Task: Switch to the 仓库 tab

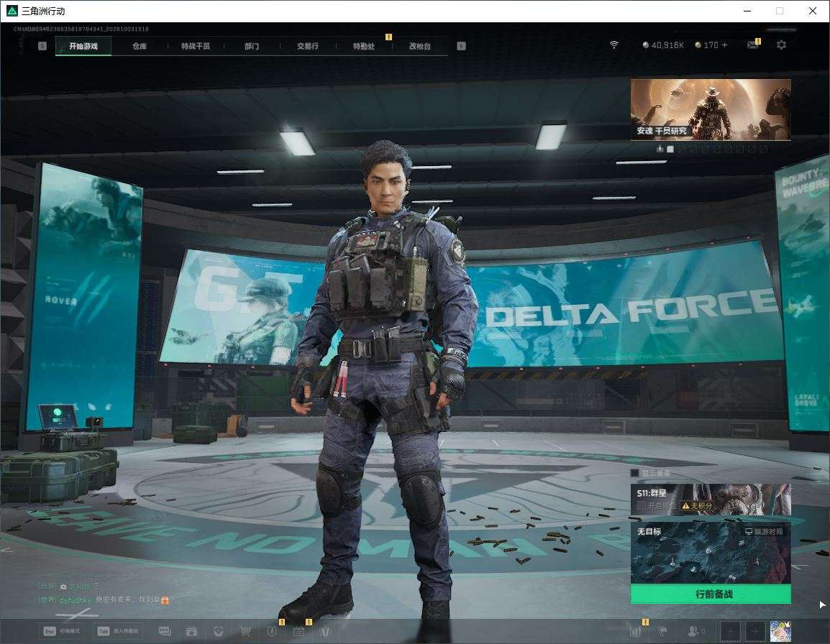Action: point(140,46)
